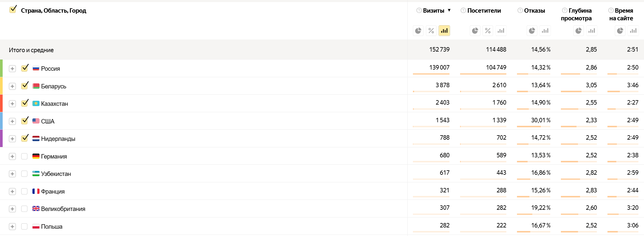Sort table by Визиты column header

(433, 11)
